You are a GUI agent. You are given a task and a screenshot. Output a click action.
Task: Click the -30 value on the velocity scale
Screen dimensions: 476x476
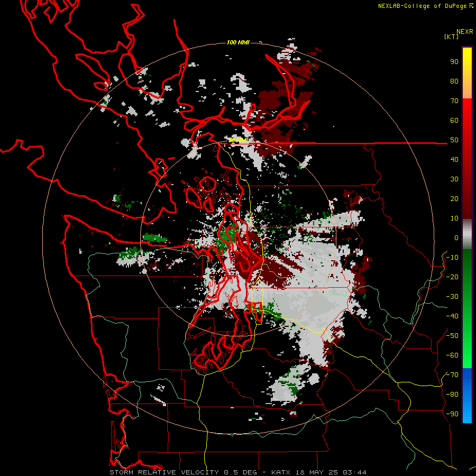tap(452, 297)
